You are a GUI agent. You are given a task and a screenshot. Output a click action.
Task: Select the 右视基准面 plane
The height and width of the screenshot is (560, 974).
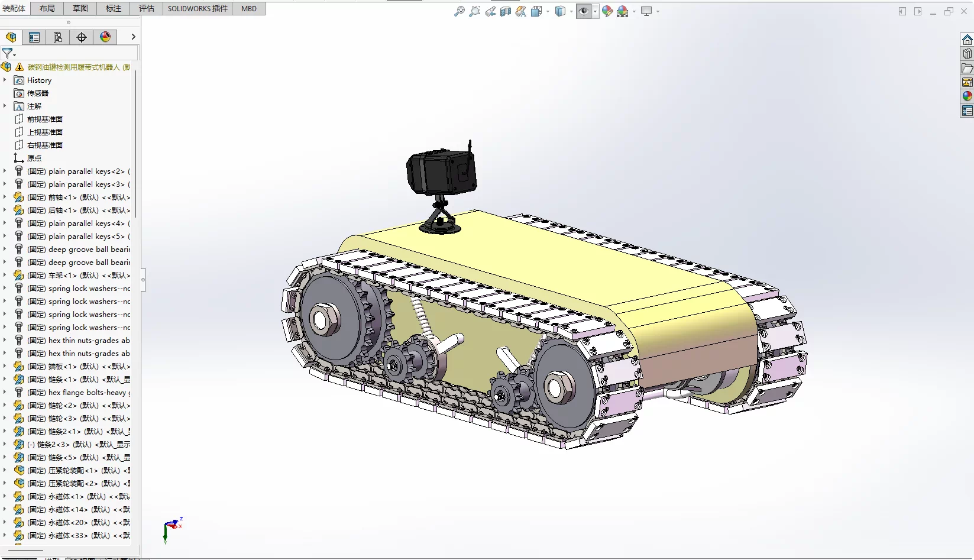coord(44,145)
